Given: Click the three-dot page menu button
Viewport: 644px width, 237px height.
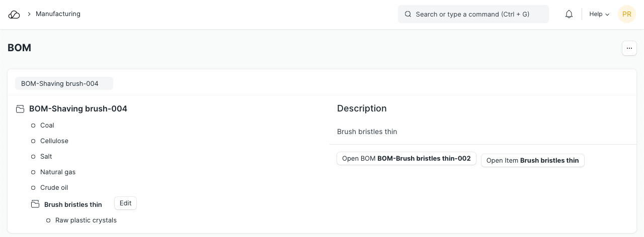Looking at the screenshot, I should tap(629, 48).
